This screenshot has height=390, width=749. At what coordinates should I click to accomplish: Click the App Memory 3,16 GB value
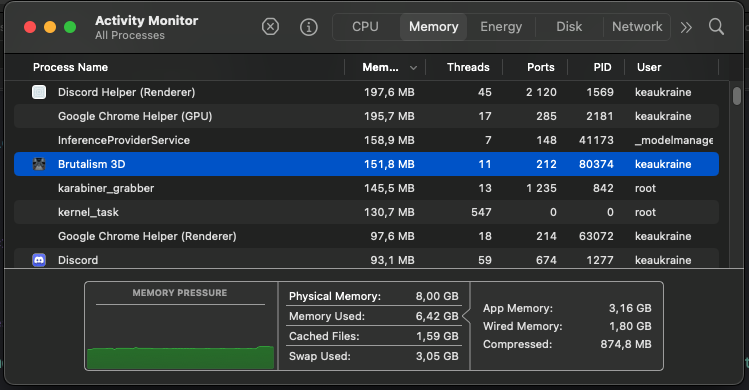point(630,308)
